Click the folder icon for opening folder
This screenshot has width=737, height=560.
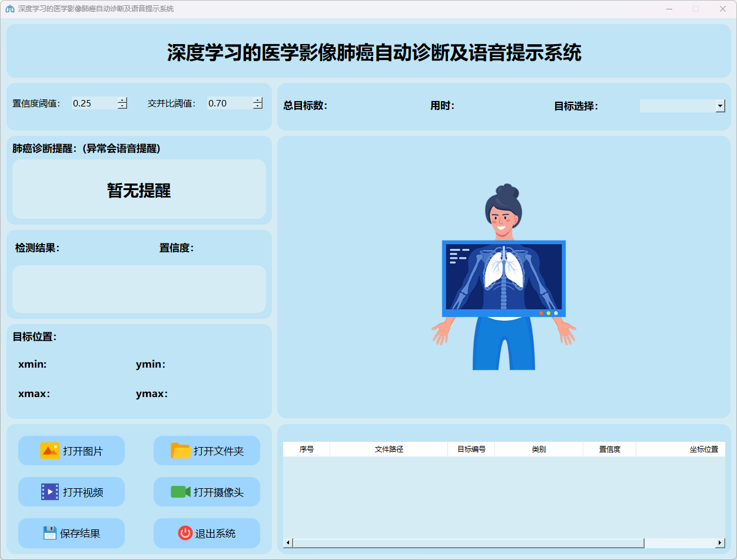[x=181, y=451]
